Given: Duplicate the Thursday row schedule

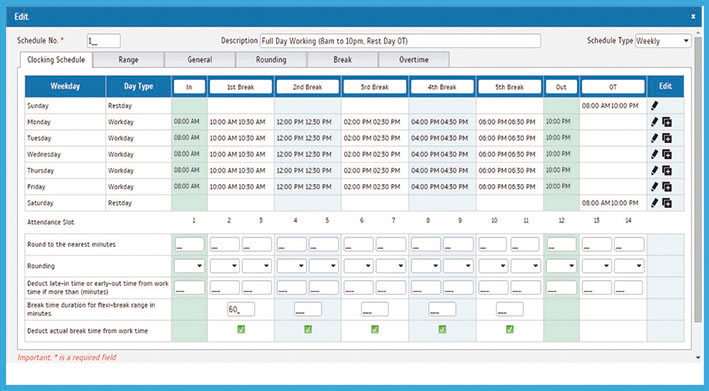Looking at the screenshot, I should pos(667,170).
